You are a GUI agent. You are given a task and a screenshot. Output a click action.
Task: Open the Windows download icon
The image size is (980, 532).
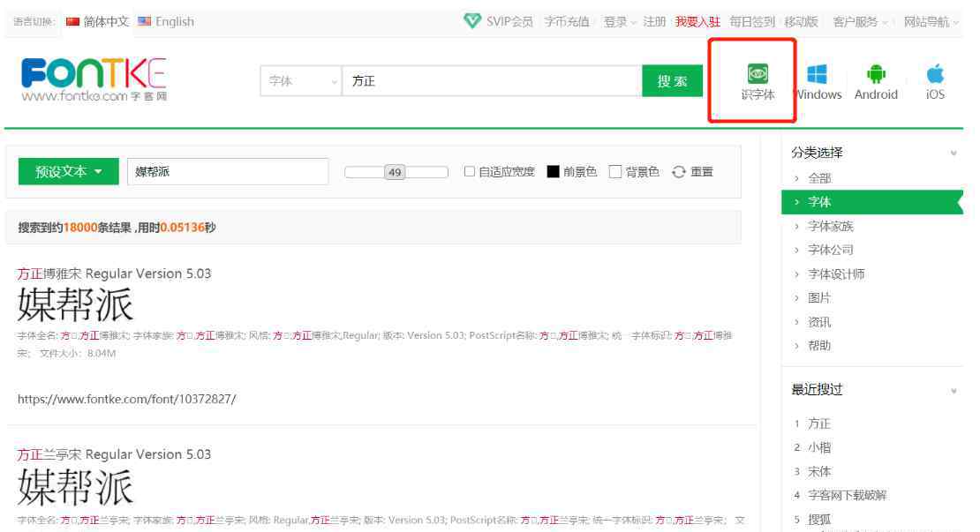[817, 74]
